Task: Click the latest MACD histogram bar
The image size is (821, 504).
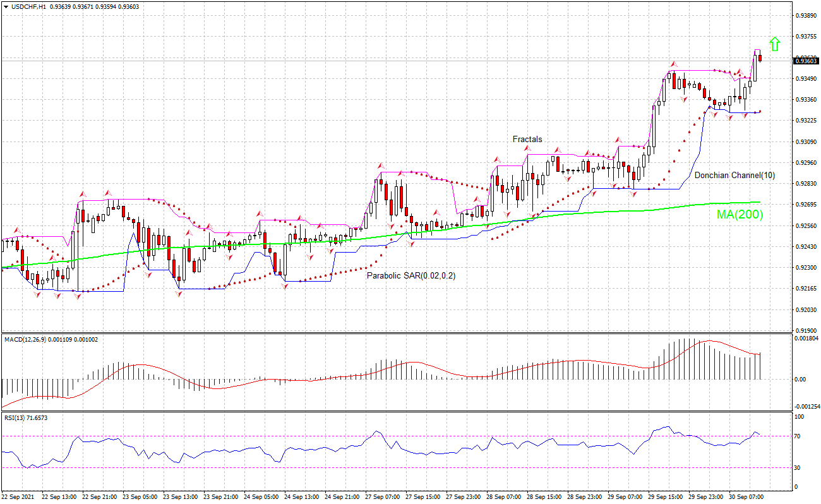Action: [x=760, y=366]
